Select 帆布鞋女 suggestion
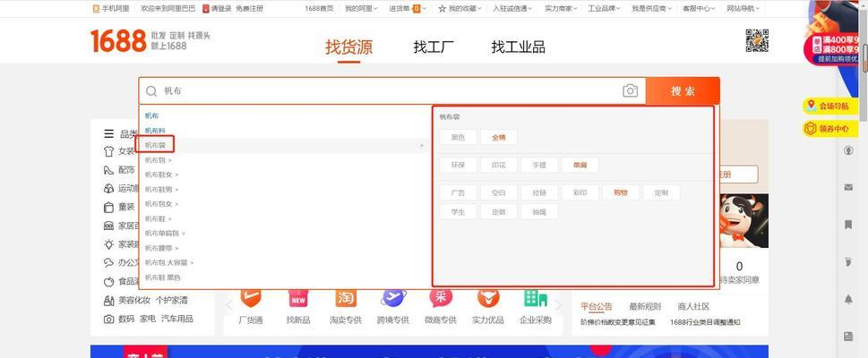 point(159,175)
